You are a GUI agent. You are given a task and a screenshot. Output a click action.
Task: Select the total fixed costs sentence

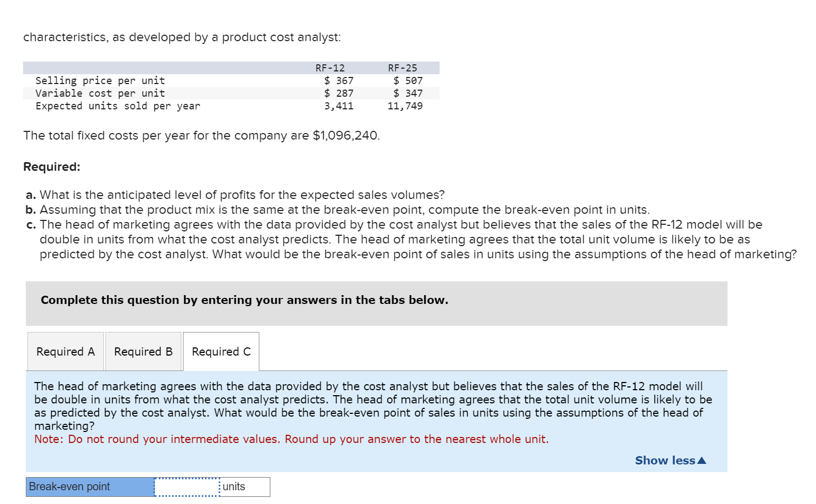tap(201, 135)
